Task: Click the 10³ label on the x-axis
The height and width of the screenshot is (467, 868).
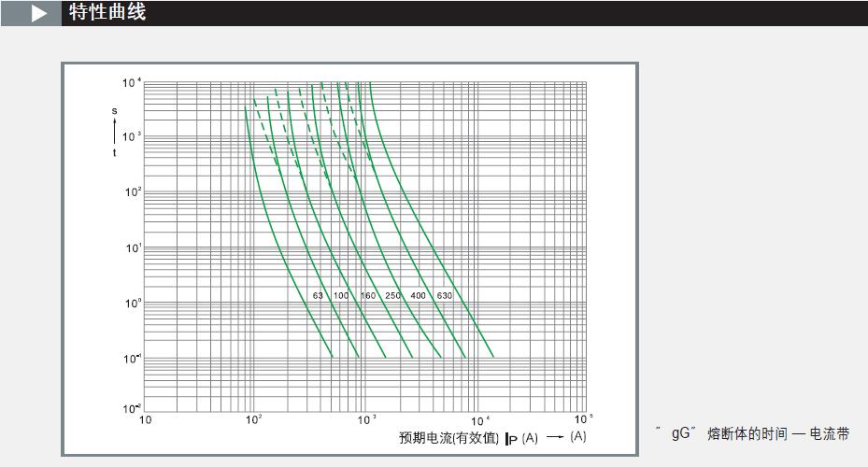Action: pyautogui.click(x=367, y=419)
